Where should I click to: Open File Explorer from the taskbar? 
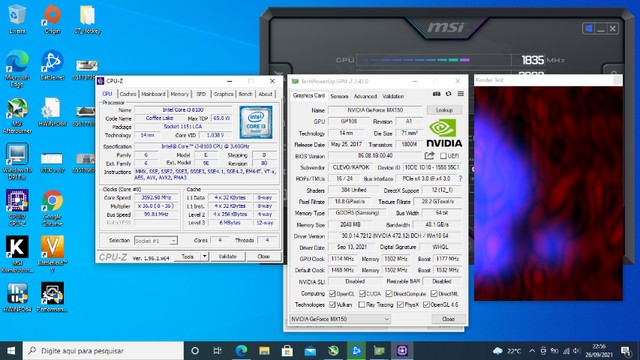coord(264,351)
